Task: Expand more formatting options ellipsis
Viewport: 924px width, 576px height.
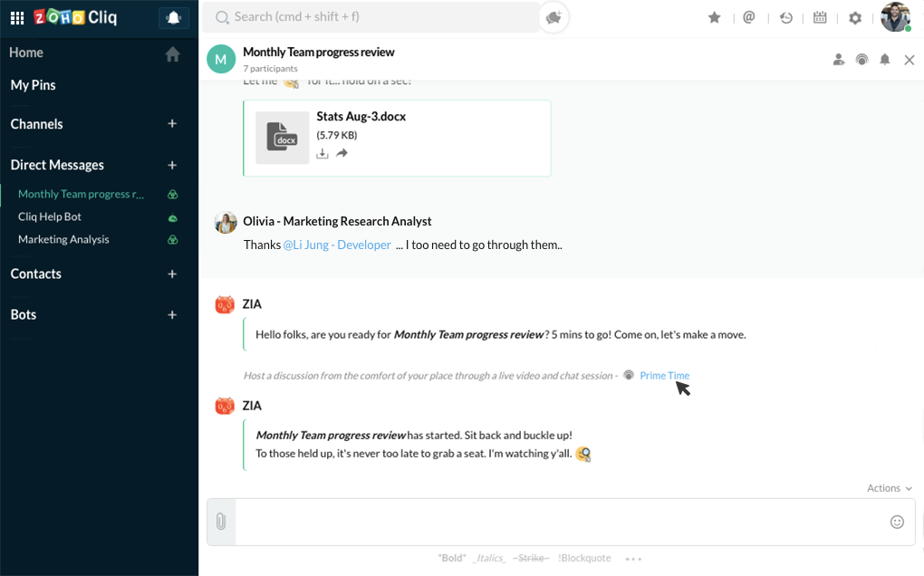Action: click(633, 559)
